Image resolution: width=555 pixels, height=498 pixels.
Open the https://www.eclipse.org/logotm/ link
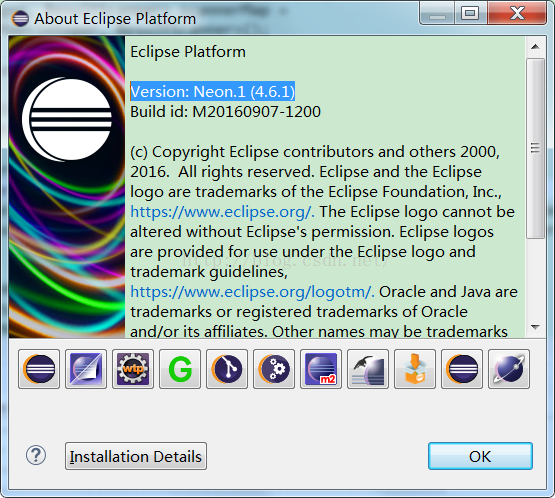(x=252, y=292)
